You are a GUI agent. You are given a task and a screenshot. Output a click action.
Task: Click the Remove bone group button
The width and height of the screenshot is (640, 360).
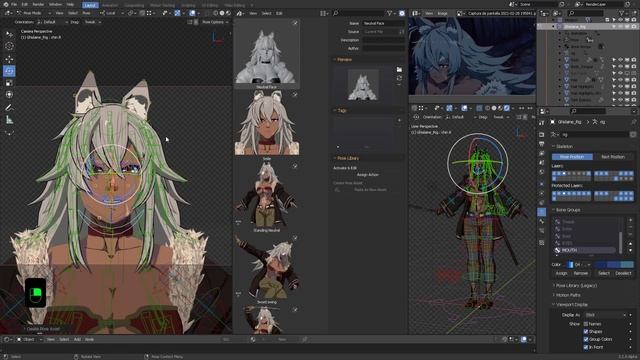point(581,273)
